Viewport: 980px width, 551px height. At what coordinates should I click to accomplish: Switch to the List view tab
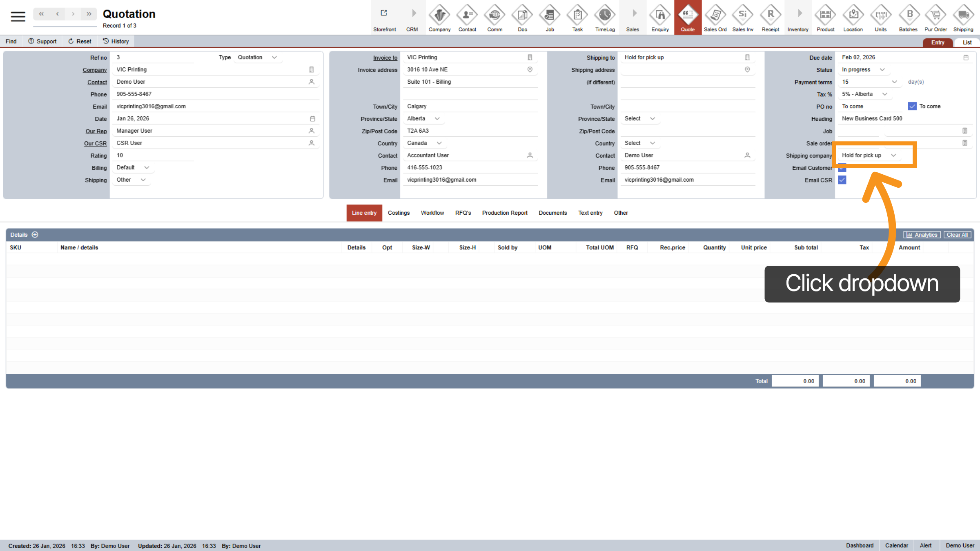tap(967, 42)
